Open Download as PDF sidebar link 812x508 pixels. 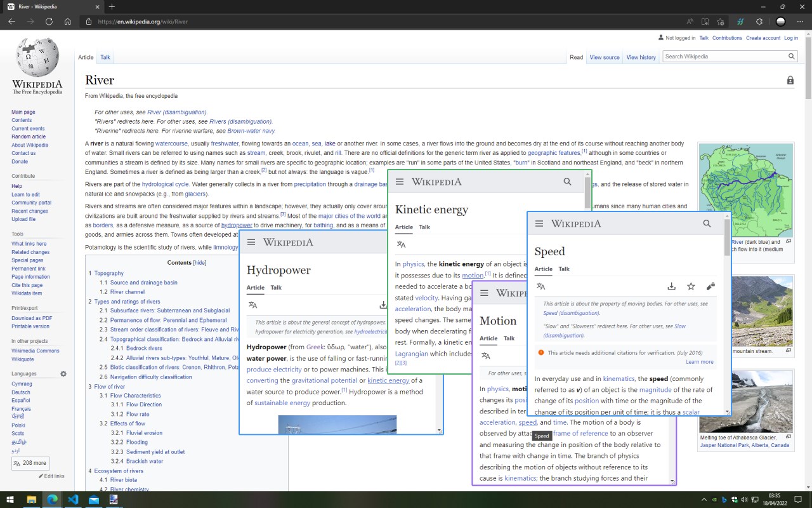click(x=32, y=318)
